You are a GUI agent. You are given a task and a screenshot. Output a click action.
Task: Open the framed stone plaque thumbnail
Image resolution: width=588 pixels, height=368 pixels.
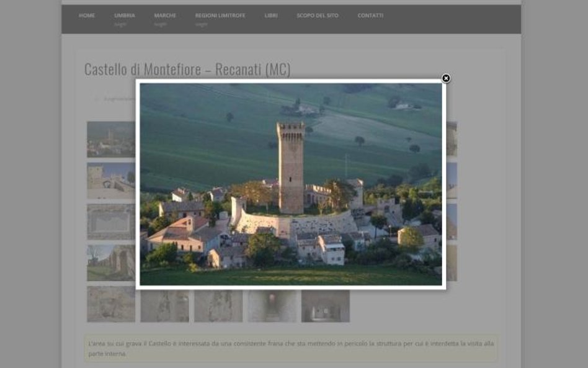pos(111,222)
